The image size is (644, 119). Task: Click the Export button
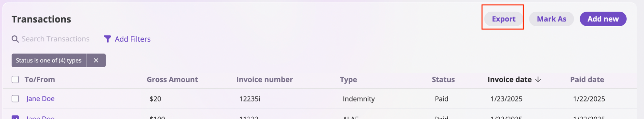(504, 19)
